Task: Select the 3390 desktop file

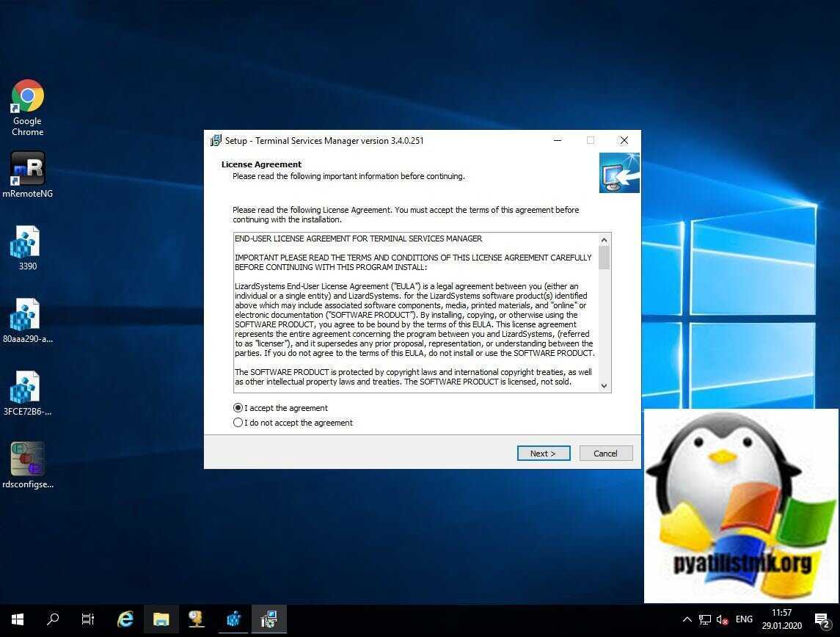Action: click(27, 242)
